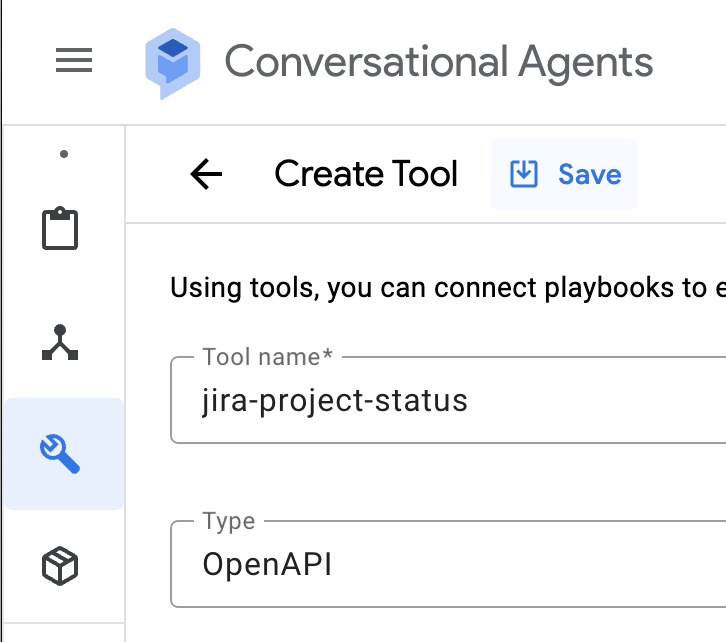
Task: Select the Tools wrench icon in sidebar
Action: pos(60,454)
